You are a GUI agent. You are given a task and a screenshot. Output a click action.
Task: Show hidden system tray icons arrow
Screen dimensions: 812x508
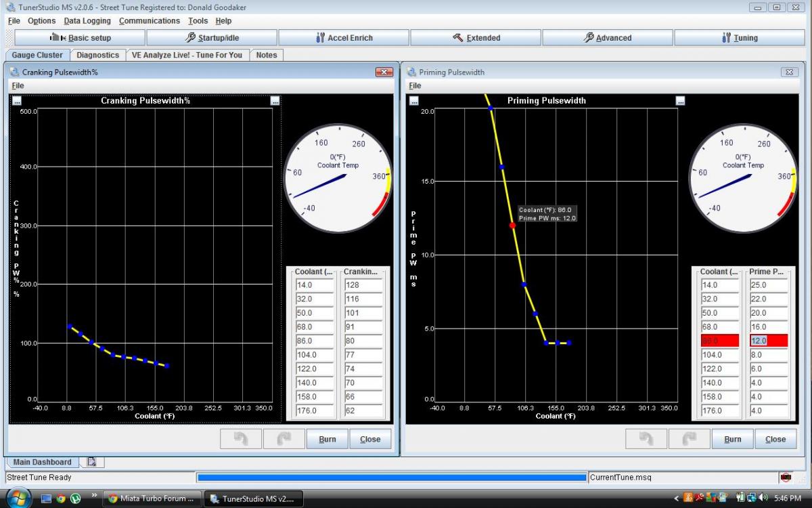pos(677,499)
